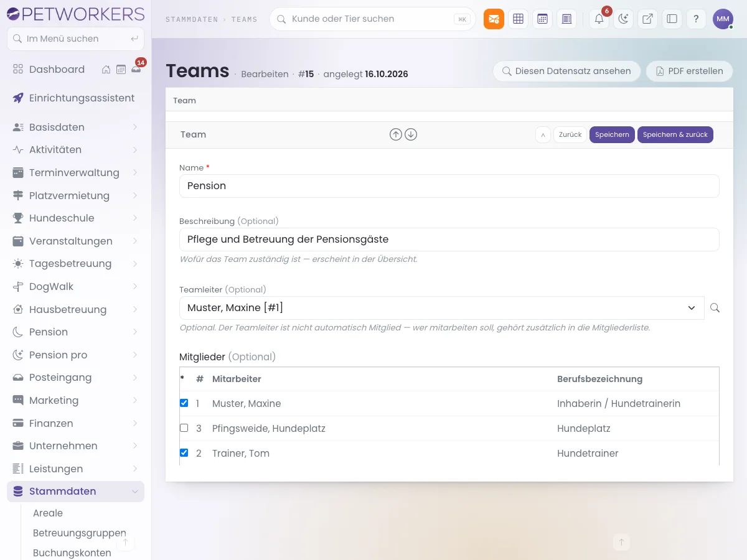Expand the Terminverwaltung menu
The width and height of the screenshot is (747, 560).
point(76,172)
